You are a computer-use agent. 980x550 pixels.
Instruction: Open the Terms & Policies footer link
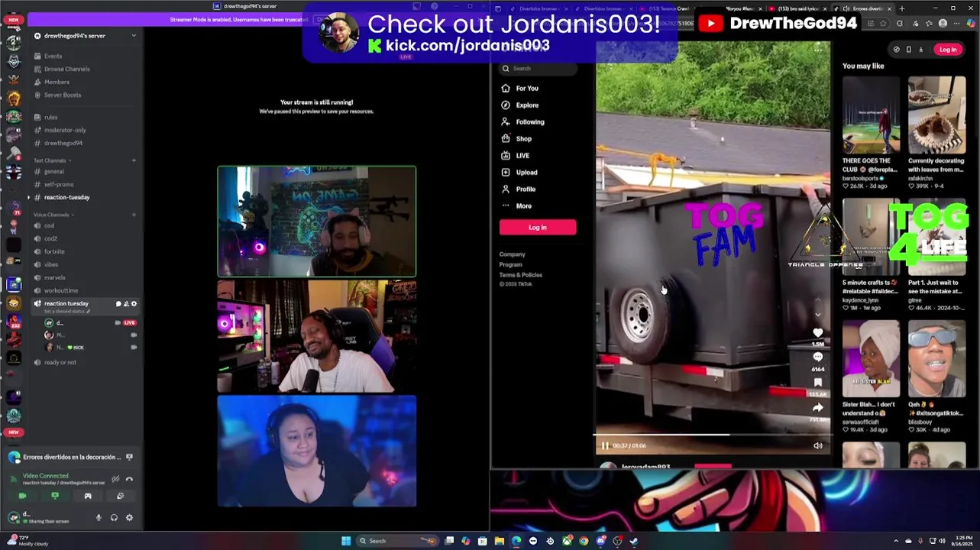(521, 275)
